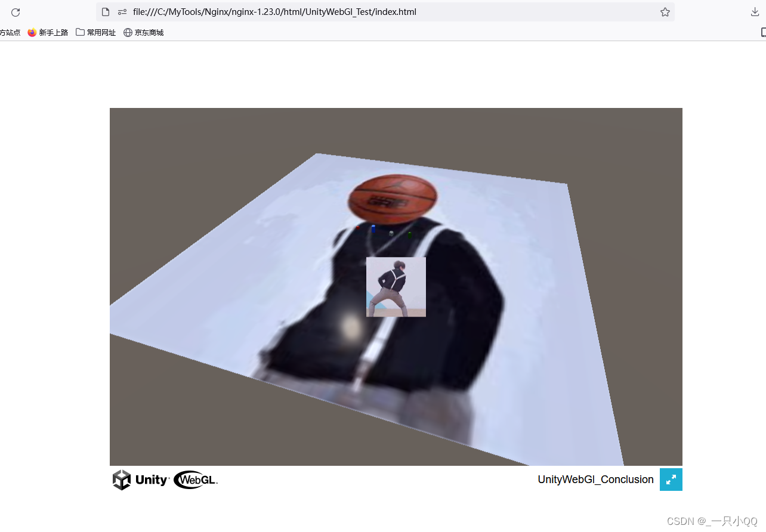
Task: Bookmark this page with the star icon
Action: click(x=665, y=12)
